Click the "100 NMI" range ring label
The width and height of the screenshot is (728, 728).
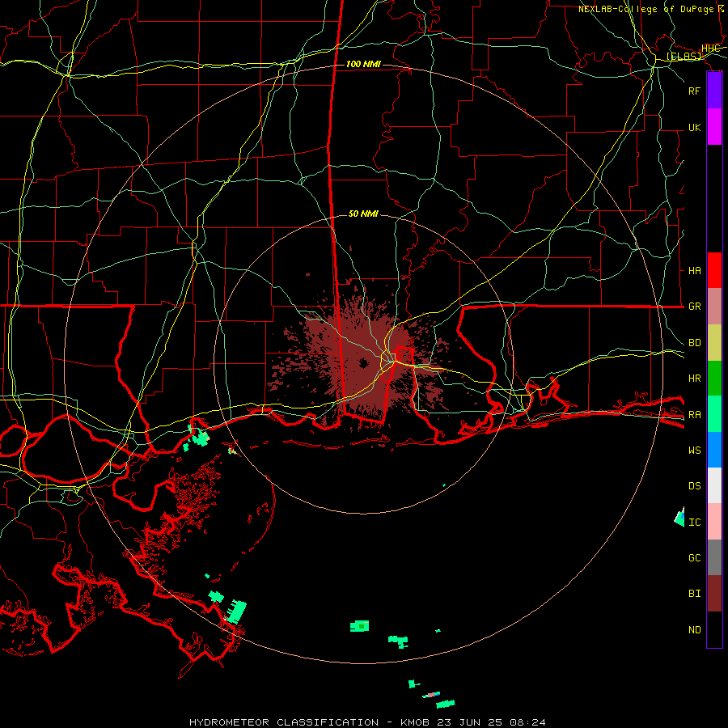click(363, 64)
